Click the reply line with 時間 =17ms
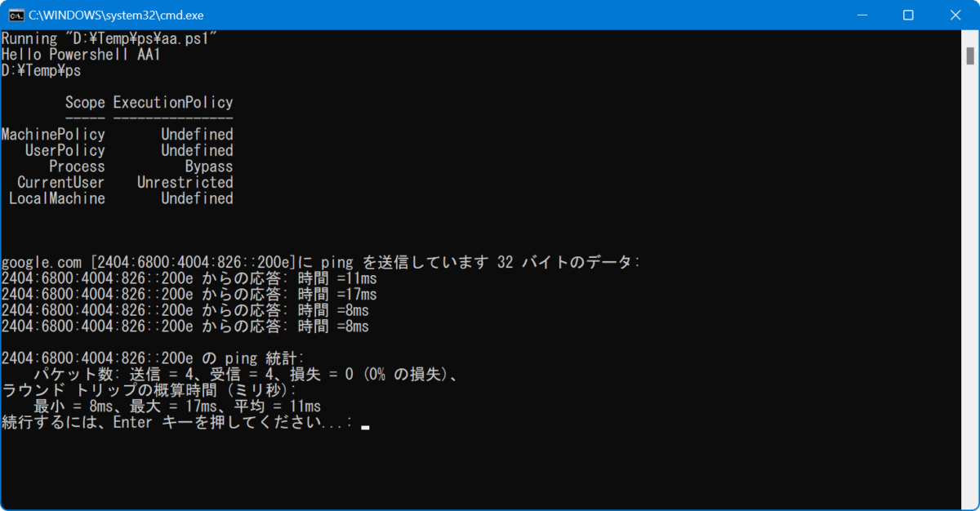 point(189,294)
